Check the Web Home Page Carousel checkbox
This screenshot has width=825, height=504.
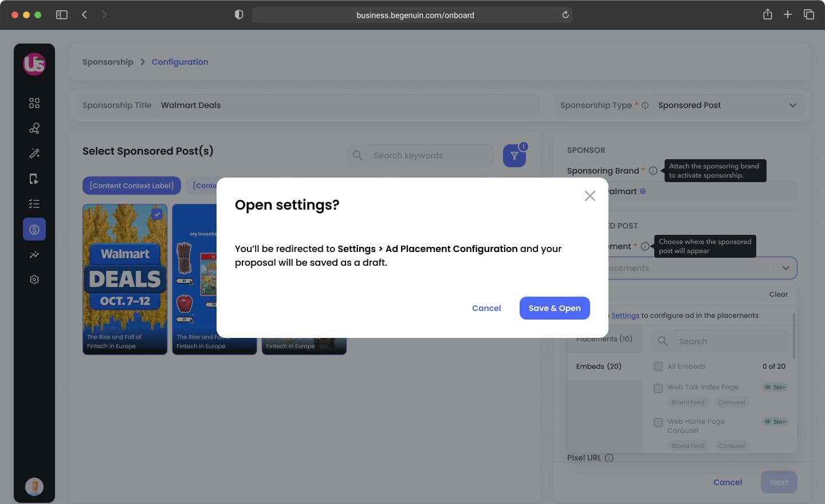[x=658, y=423]
